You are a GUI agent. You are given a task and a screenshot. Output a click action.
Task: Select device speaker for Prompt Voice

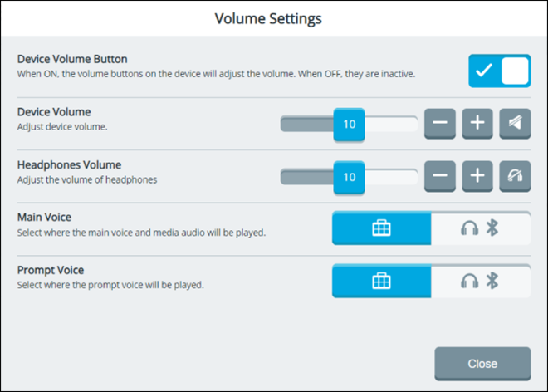381,282
